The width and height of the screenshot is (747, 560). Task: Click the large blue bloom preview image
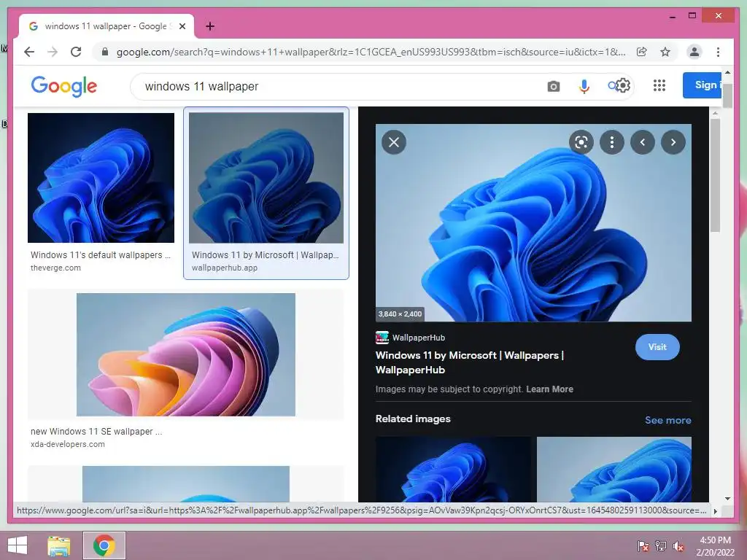[533, 223]
